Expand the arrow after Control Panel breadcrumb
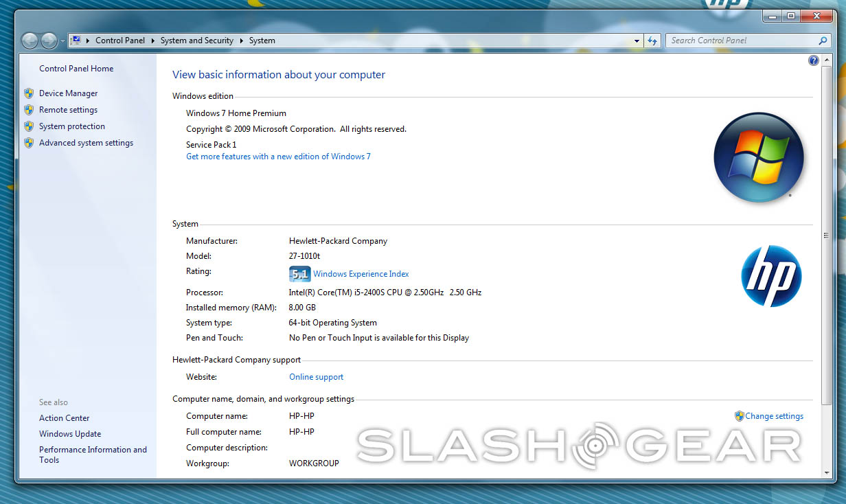The height and width of the screenshot is (504, 846). [x=152, y=41]
